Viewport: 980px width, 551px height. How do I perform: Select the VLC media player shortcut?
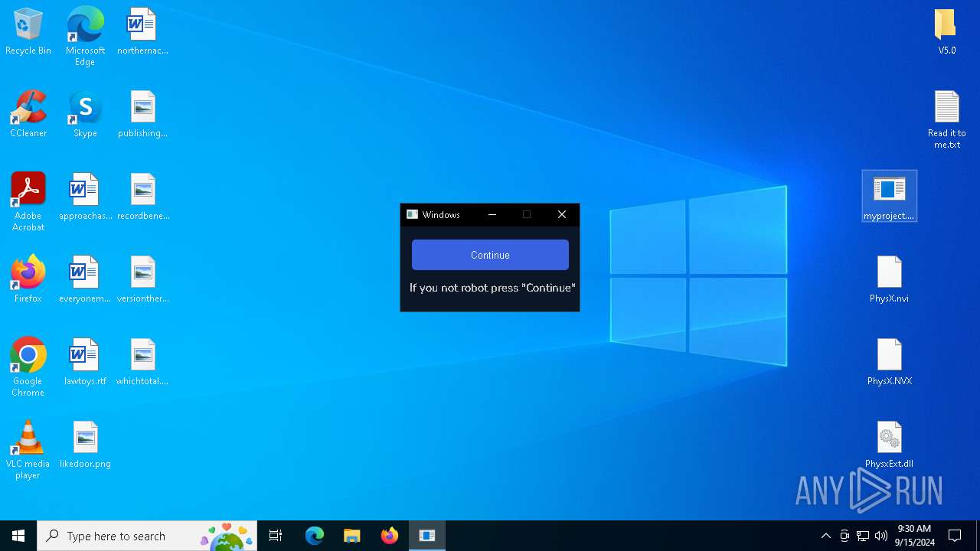[x=28, y=449]
